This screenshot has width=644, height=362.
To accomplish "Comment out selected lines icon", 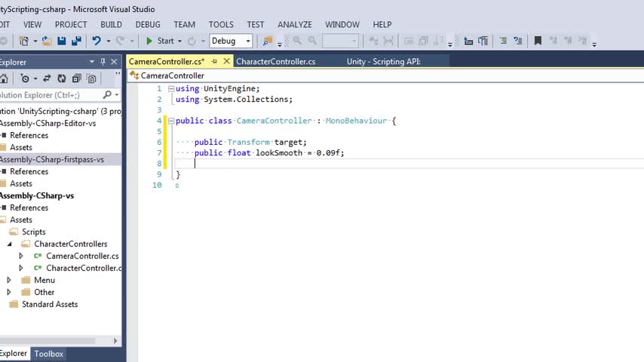I will [x=503, y=41].
